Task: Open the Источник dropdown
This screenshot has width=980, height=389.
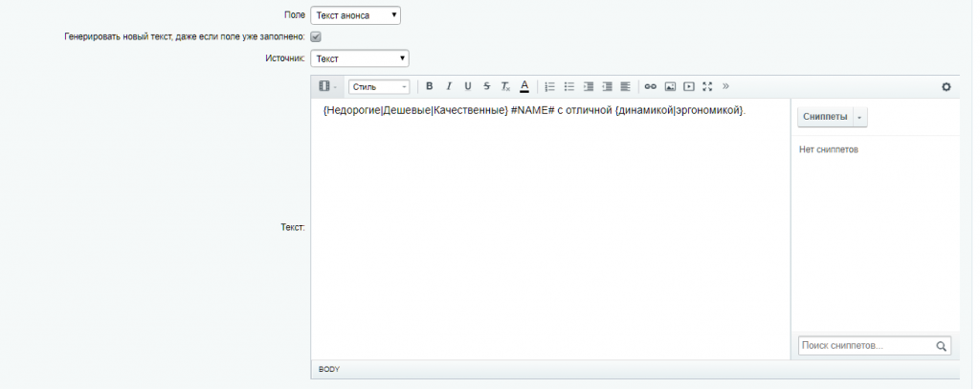Action: click(360, 58)
